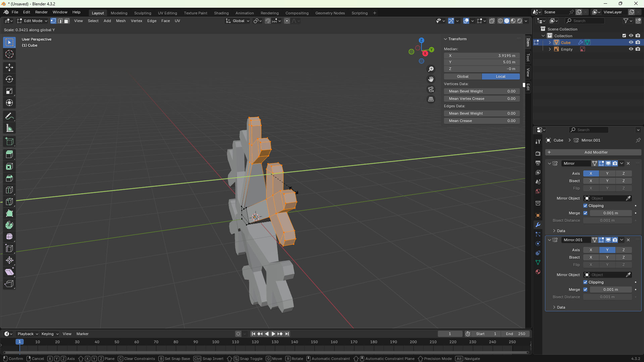This screenshot has height=362, width=644.
Task: Open the Material properties tab
Action: tap(538, 272)
